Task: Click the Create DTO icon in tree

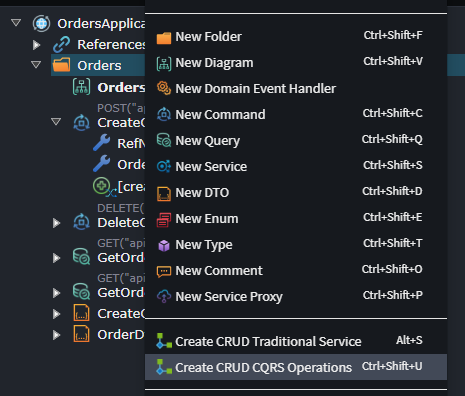Action: click(x=81, y=313)
